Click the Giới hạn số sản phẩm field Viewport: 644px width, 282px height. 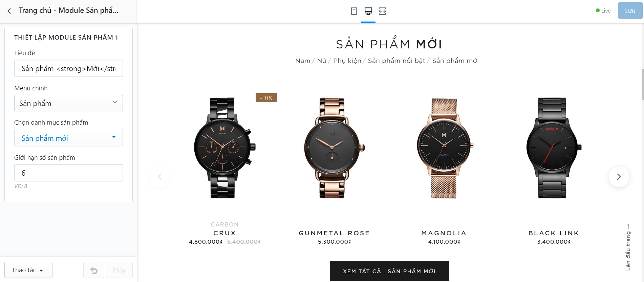click(68, 173)
